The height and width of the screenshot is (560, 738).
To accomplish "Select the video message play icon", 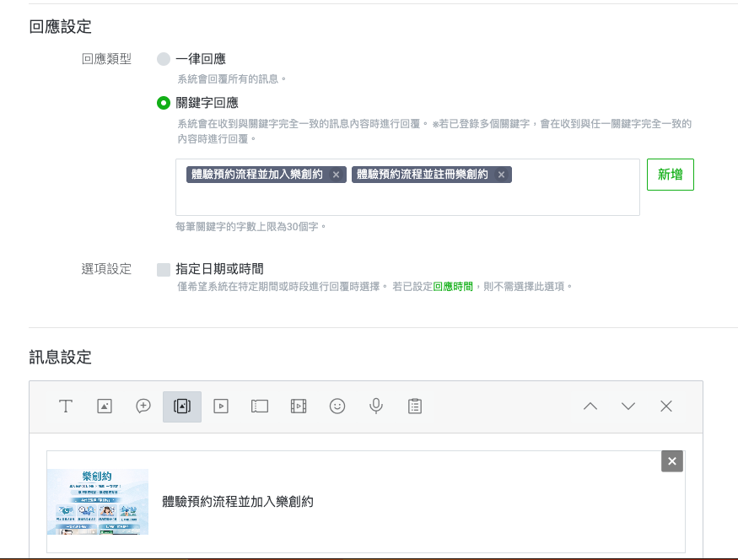I will (x=221, y=406).
